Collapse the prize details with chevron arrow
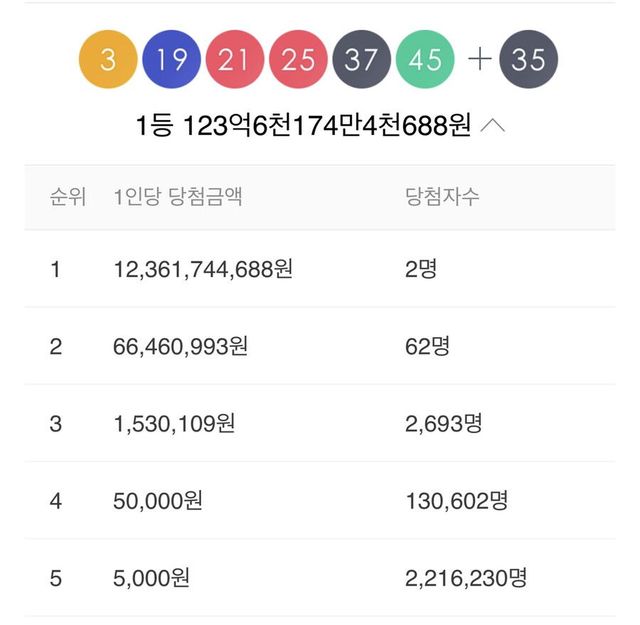Viewport: 640px width, 625px height. pyautogui.click(x=493, y=127)
